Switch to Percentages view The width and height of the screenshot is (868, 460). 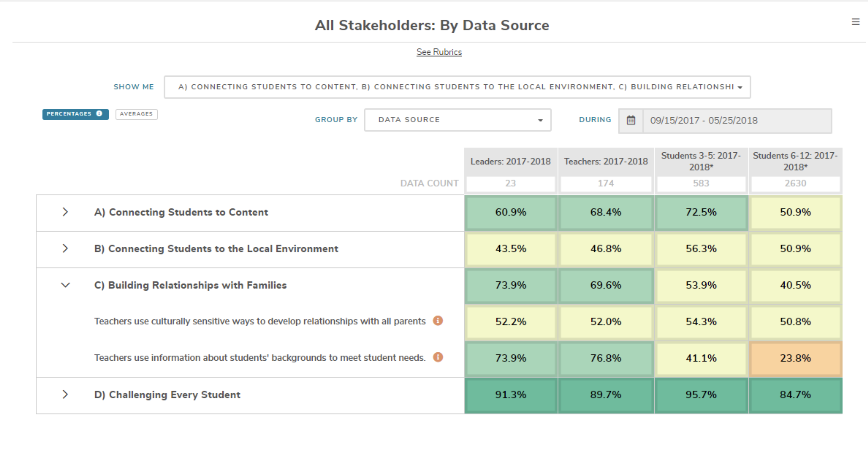69,114
